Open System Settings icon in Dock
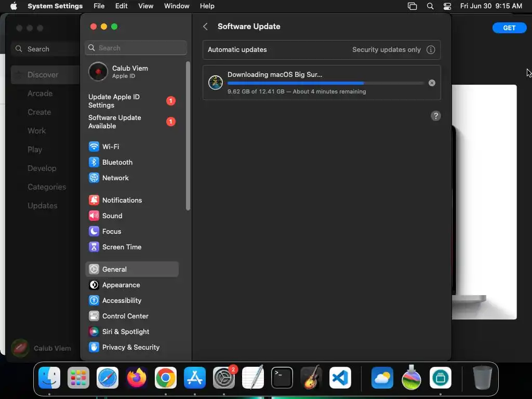Viewport: 532px width, 399px height. click(224, 378)
